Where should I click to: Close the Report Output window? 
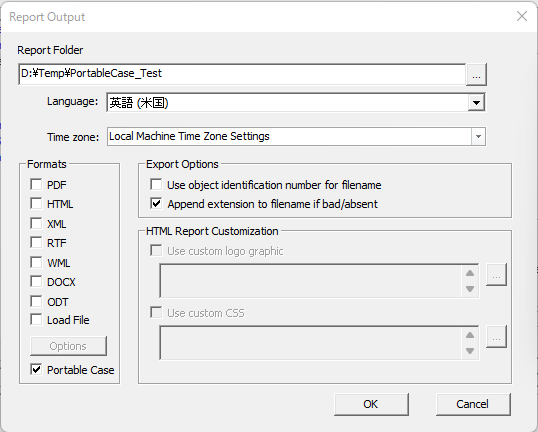point(522,16)
